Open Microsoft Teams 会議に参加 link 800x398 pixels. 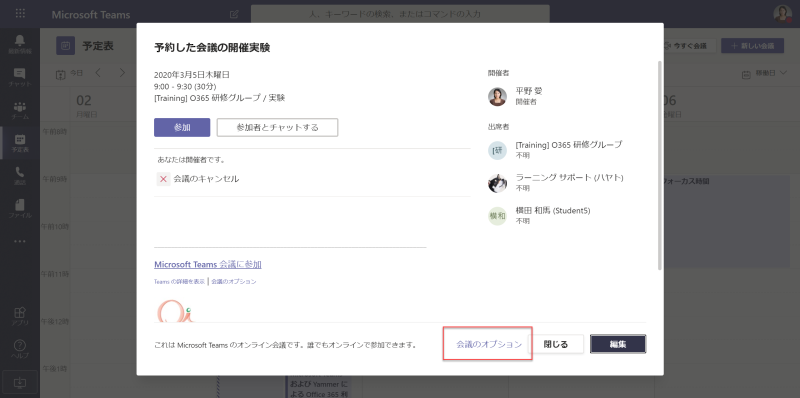click(208, 264)
